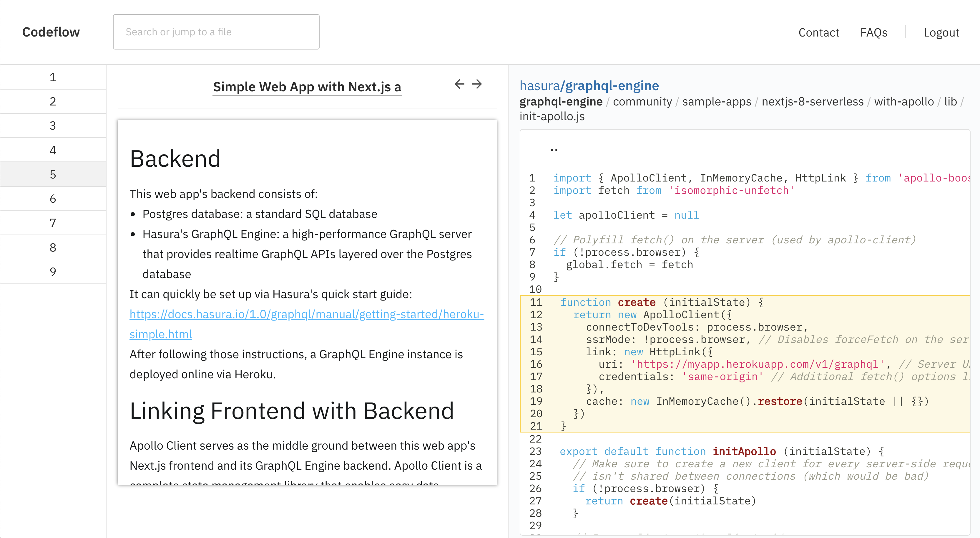Open the Contact page

(x=818, y=33)
